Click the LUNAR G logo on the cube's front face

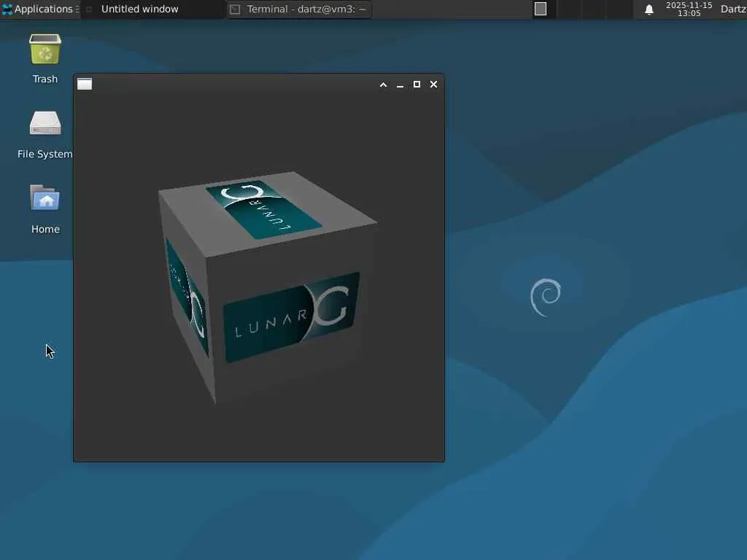tap(292, 317)
